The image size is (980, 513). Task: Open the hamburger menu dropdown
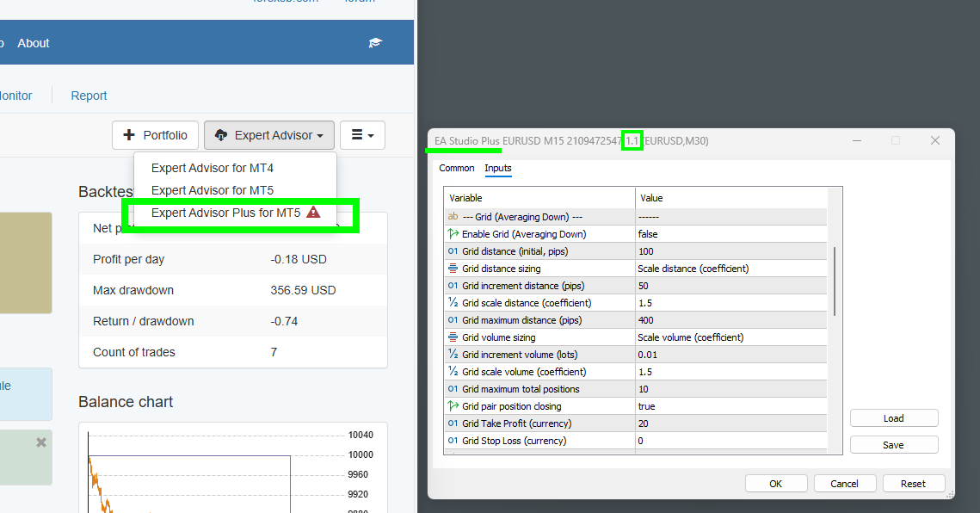362,135
